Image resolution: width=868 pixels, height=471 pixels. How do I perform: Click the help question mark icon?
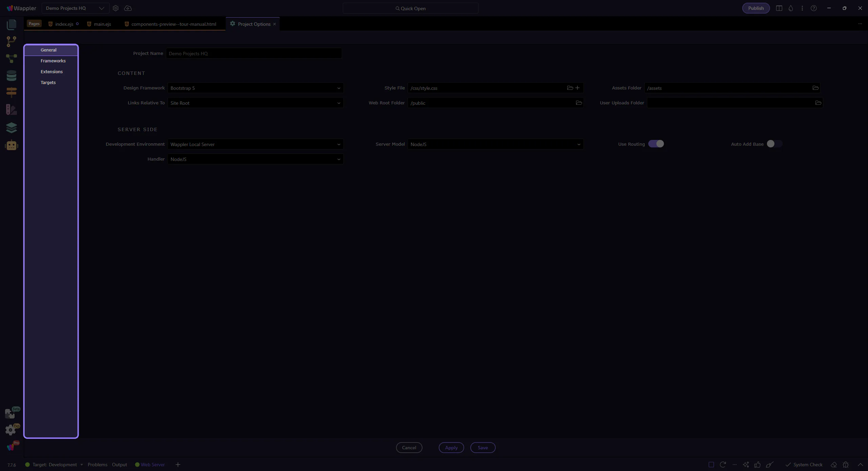pos(814,8)
